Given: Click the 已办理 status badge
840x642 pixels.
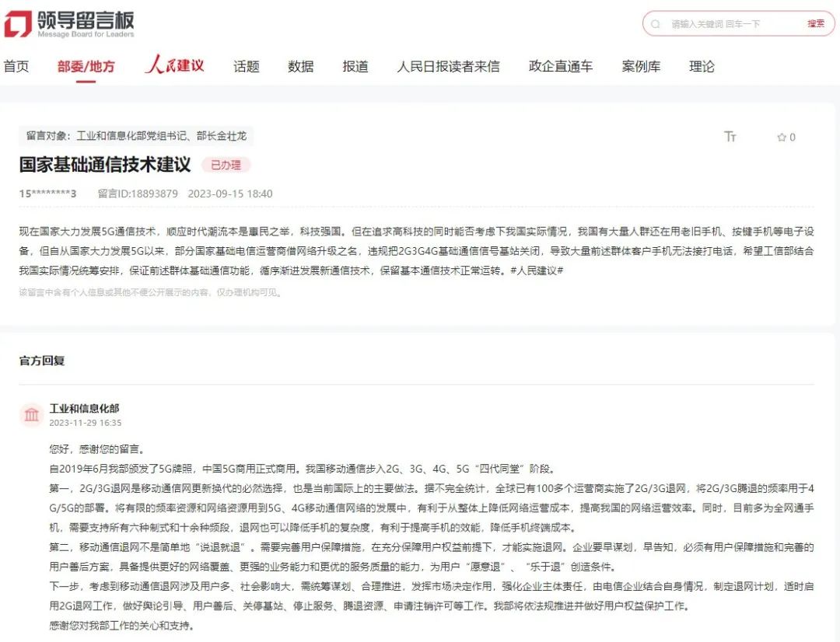Looking at the screenshot, I should coord(225,165).
